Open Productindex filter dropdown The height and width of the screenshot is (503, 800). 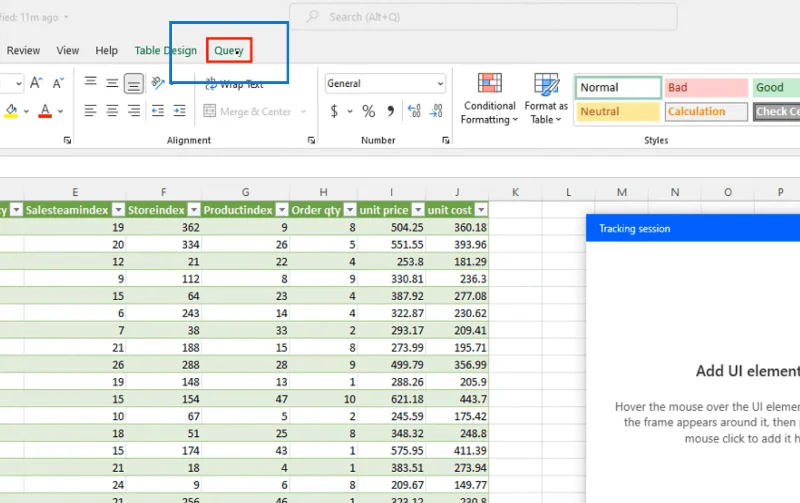point(282,210)
